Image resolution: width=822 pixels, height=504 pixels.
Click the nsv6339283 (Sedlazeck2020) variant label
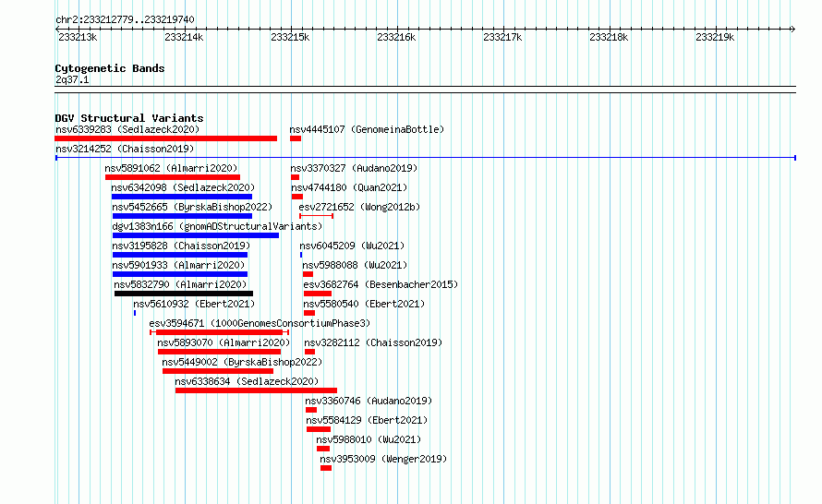pyautogui.click(x=127, y=129)
